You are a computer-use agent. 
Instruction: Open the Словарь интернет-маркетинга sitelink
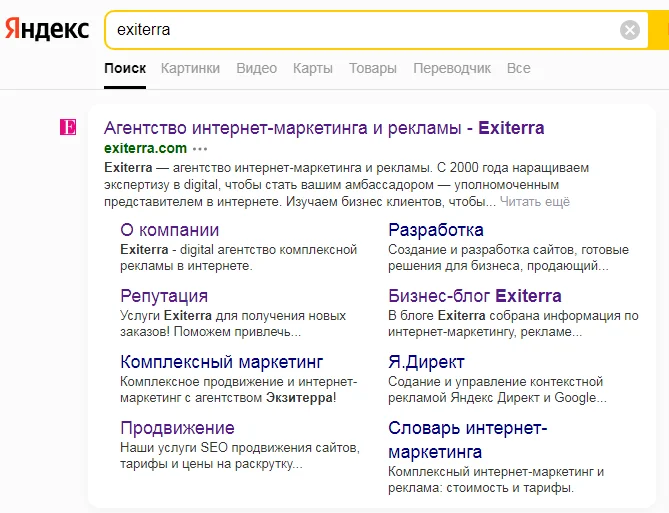(468, 440)
